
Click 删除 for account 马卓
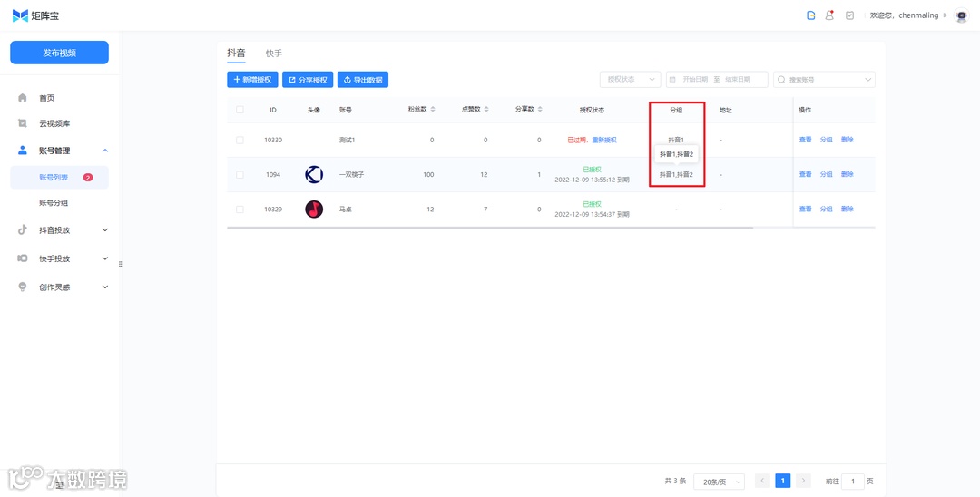[847, 210]
